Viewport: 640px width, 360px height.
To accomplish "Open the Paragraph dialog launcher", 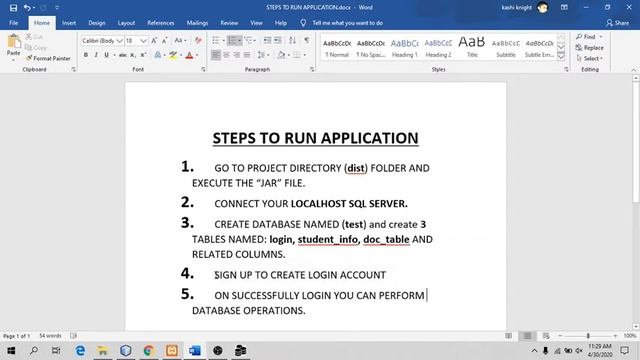I will [312, 69].
